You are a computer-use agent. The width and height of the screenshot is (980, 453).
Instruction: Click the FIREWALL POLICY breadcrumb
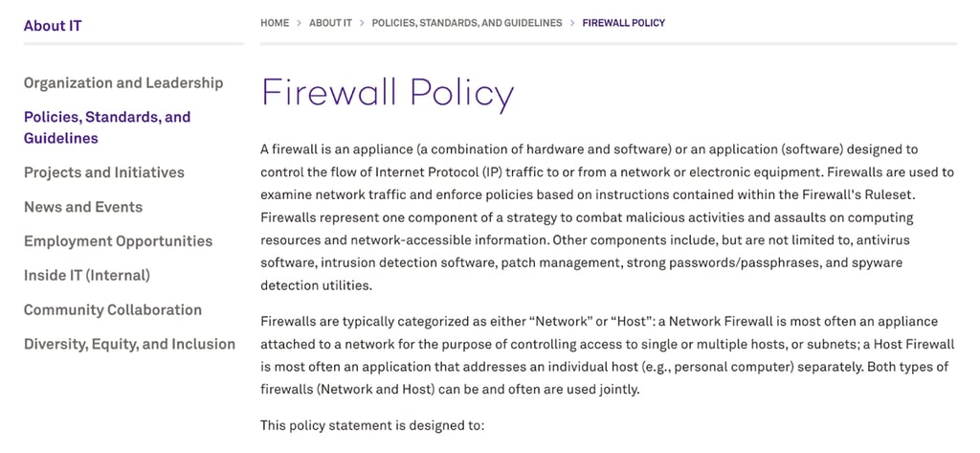tap(623, 23)
